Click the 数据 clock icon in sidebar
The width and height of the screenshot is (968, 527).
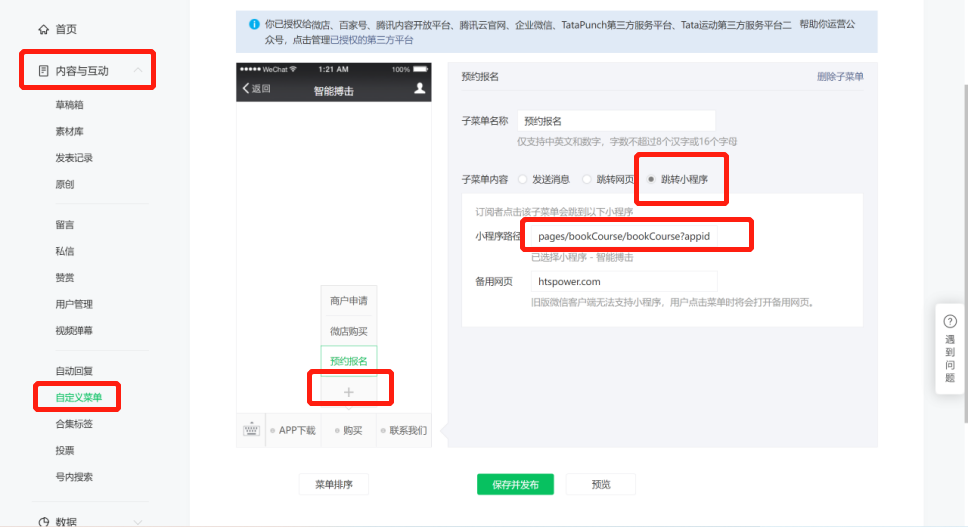pos(43,521)
